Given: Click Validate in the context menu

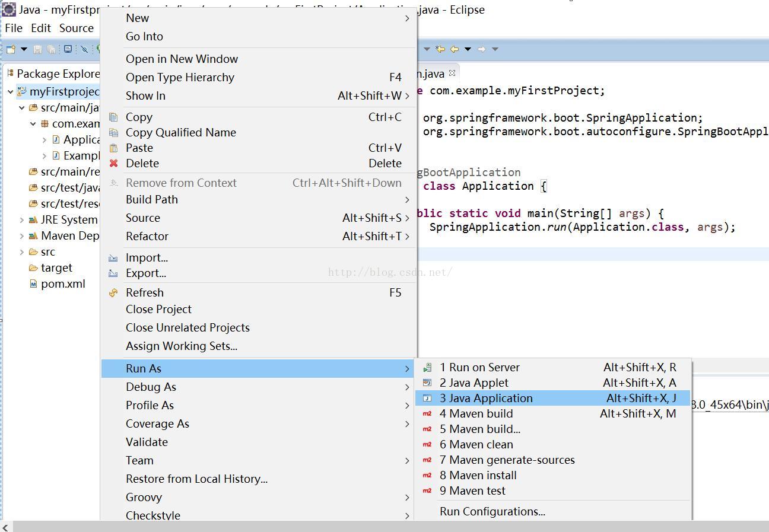Looking at the screenshot, I should [x=259, y=442].
